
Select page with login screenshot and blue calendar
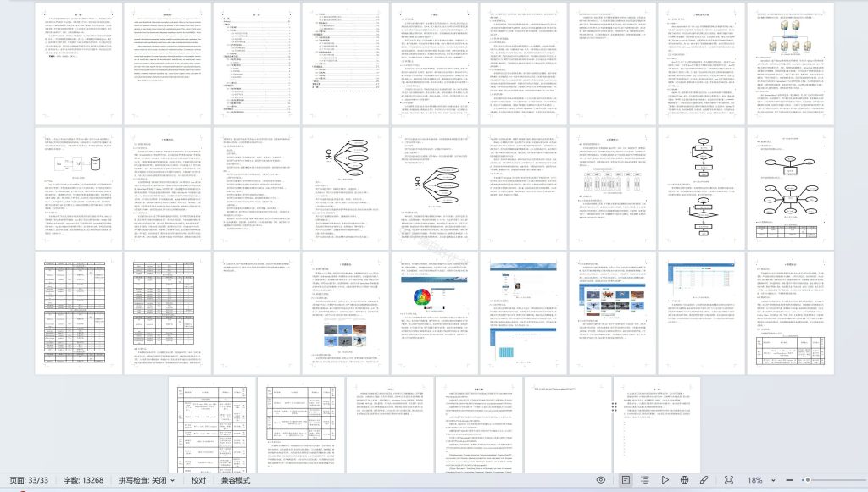coord(523,313)
